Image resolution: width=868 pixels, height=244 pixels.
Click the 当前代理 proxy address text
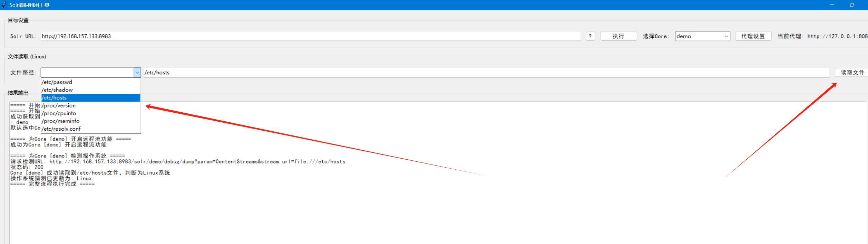(822, 36)
